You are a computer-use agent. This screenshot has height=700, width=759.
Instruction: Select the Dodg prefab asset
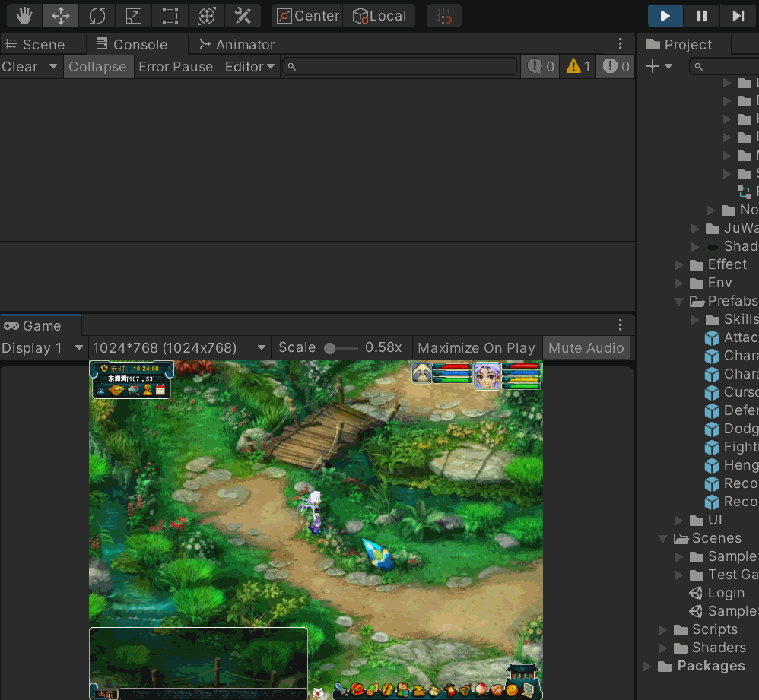[x=732, y=429]
